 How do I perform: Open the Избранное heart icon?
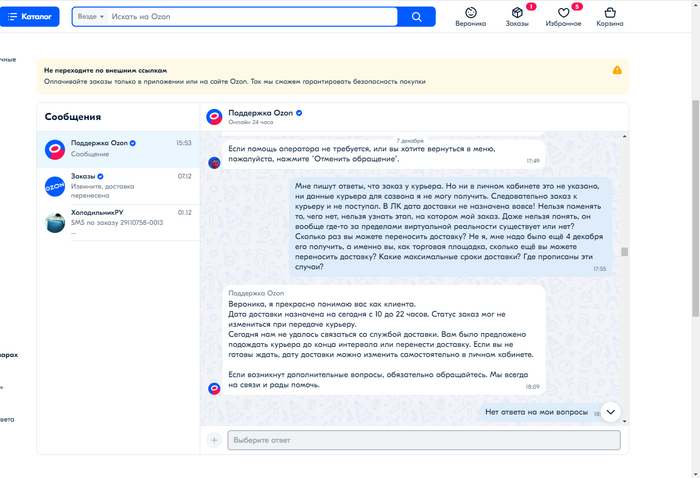point(563,17)
